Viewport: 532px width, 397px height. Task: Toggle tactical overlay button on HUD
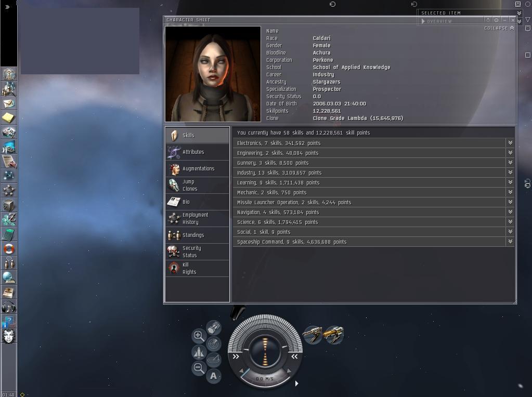[x=214, y=359]
